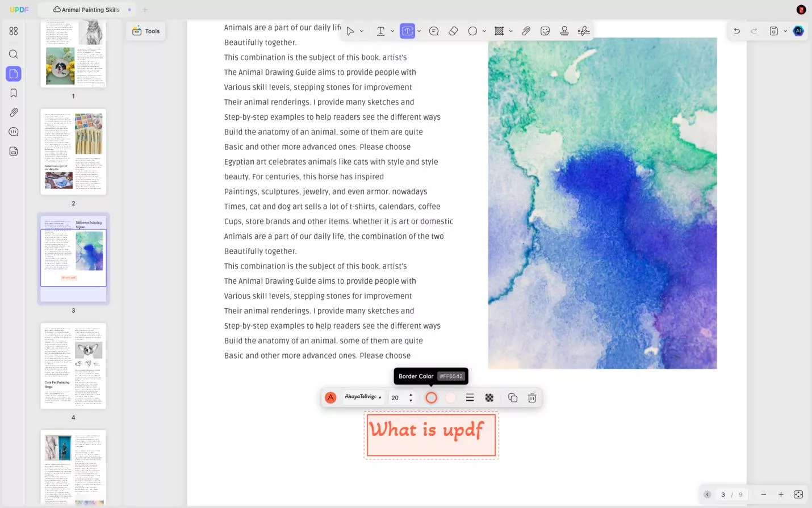The image size is (812, 508).
Task: Add a new tab
Action: 145,10
